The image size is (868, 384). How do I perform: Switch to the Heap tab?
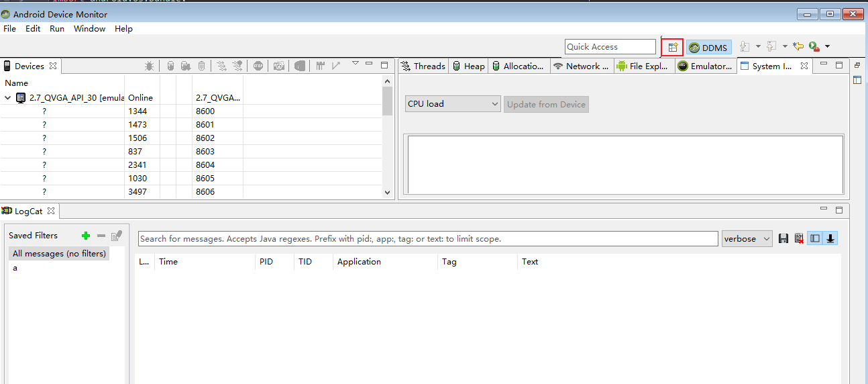[468, 66]
